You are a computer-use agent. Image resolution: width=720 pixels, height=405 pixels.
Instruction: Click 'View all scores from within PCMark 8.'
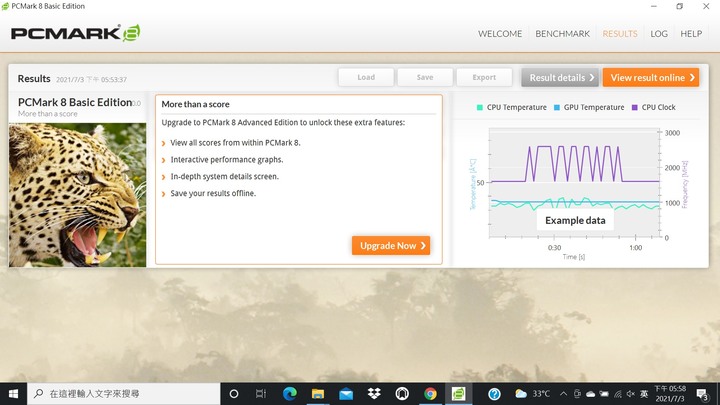tap(235, 143)
